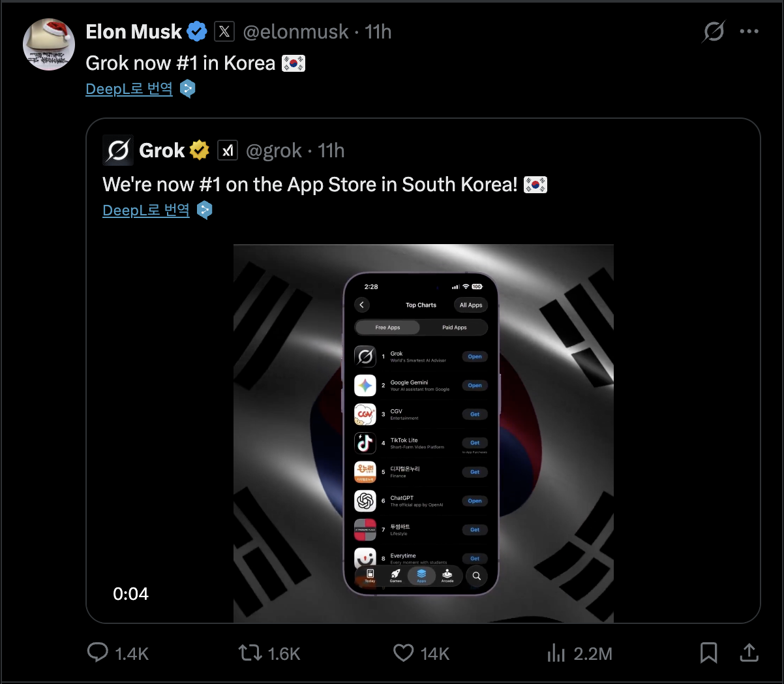Open the @grok handle link
Screen dimensions: 784x684
coord(274,151)
